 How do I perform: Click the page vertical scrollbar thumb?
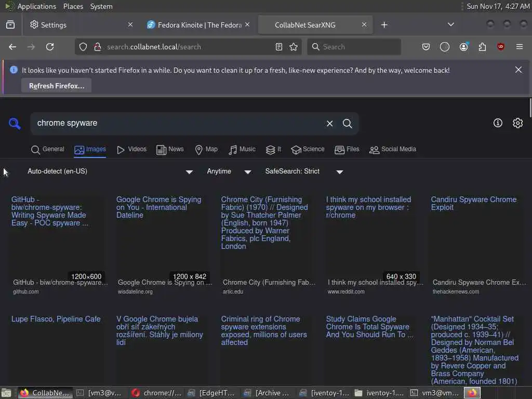pyautogui.click(x=530, y=108)
